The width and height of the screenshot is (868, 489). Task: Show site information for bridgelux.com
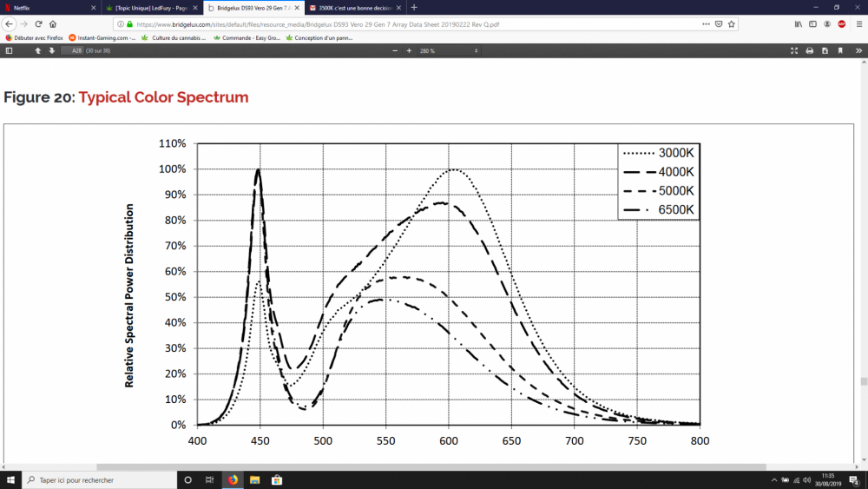tap(121, 24)
